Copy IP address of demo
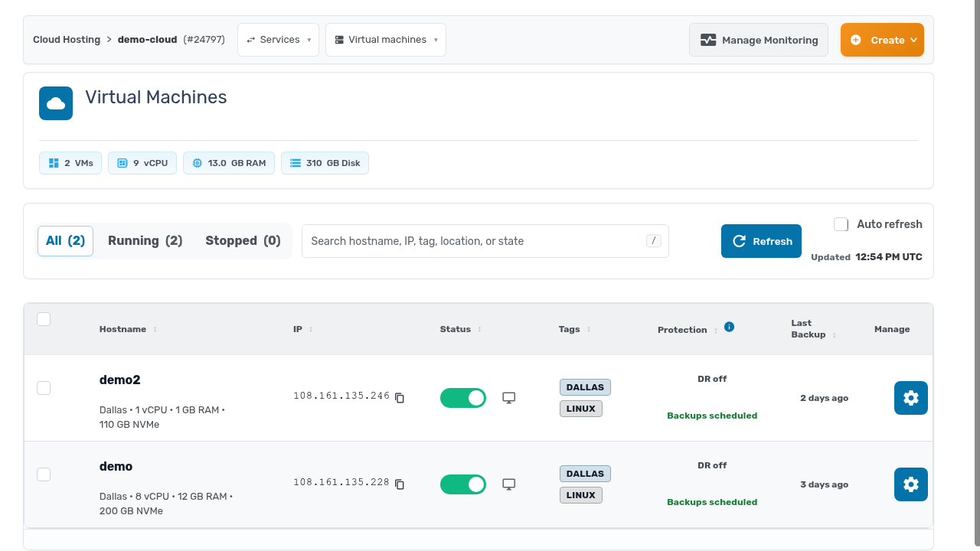Image resolution: width=980 pixels, height=551 pixels. coord(400,484)
